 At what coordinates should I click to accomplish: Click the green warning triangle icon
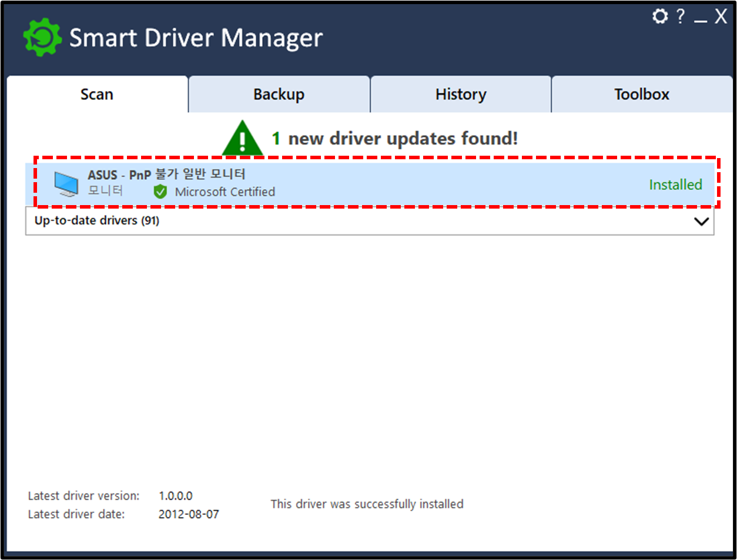tap(242, 139)
